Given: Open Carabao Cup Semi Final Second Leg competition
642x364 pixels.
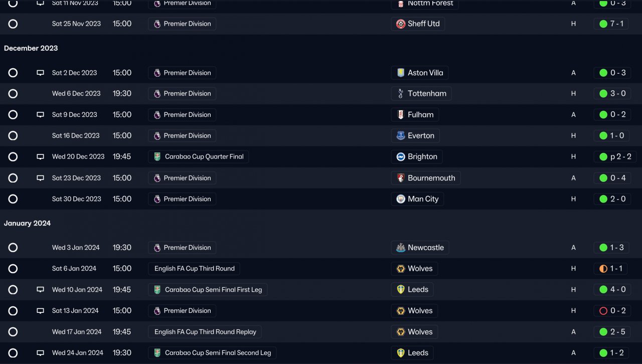Looking at the screenshot, I should [217, 353].
